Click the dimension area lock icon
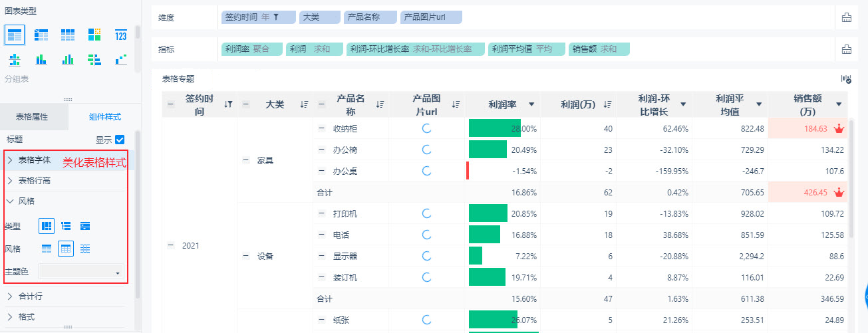Screen dimensions: 868x333 (847, 18)
